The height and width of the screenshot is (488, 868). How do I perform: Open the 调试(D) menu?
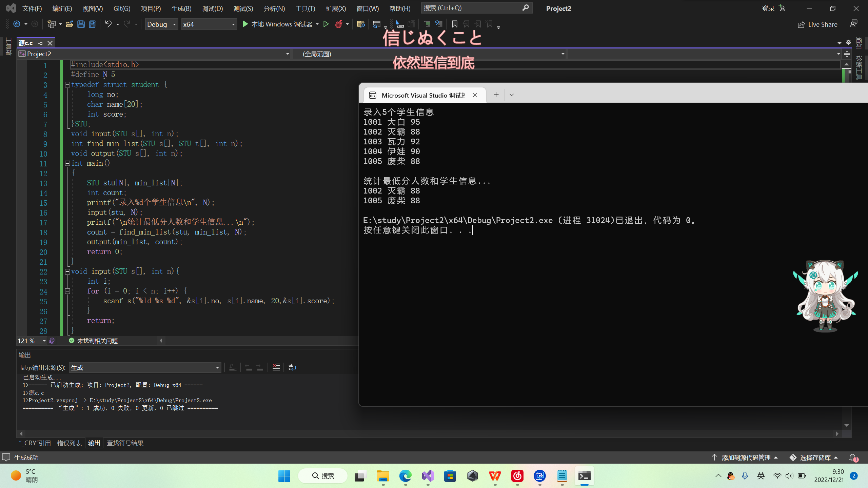212,8
